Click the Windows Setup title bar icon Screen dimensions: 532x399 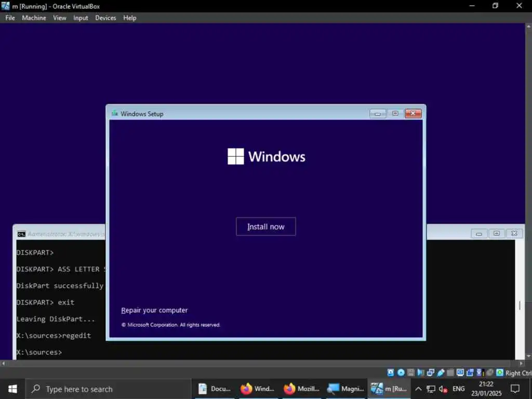click(115, 113)
